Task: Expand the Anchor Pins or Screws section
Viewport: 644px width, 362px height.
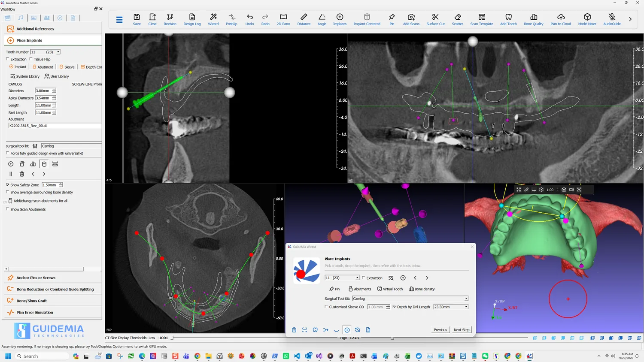Action: pos(53,278)
